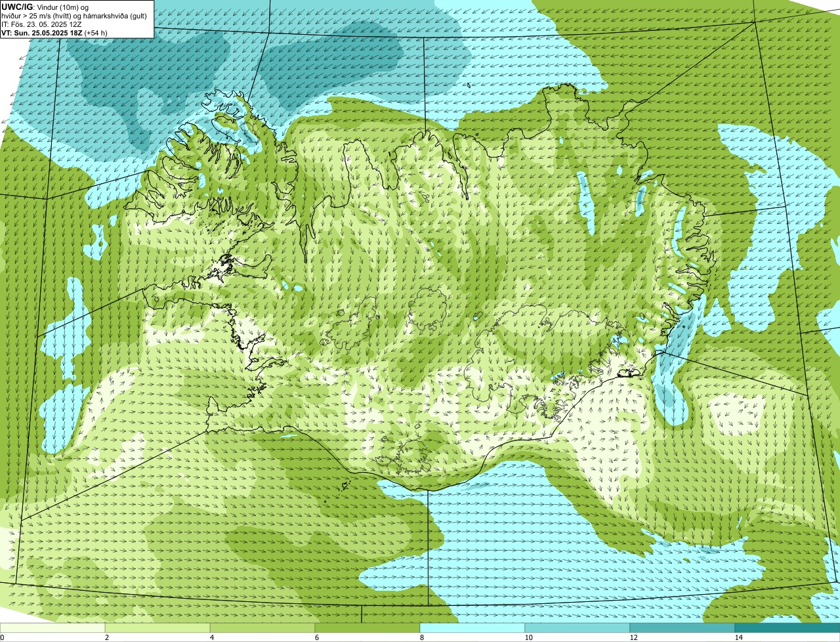Click the "12" scale tick label

633,637
